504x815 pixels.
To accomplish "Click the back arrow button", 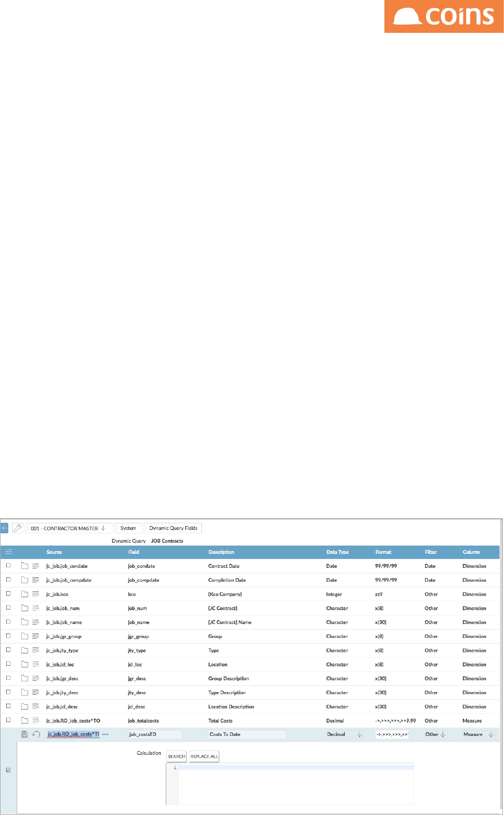I will tap(5, 528).
